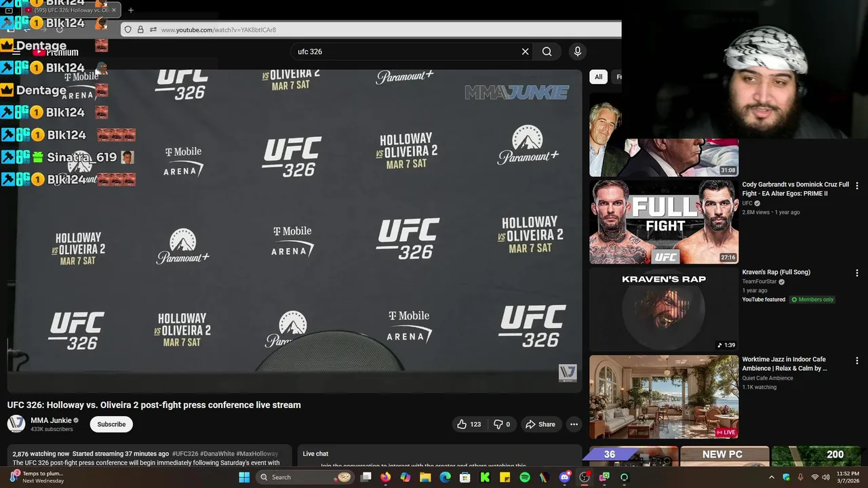Open Spotify from the taskbar

point(525,477)
